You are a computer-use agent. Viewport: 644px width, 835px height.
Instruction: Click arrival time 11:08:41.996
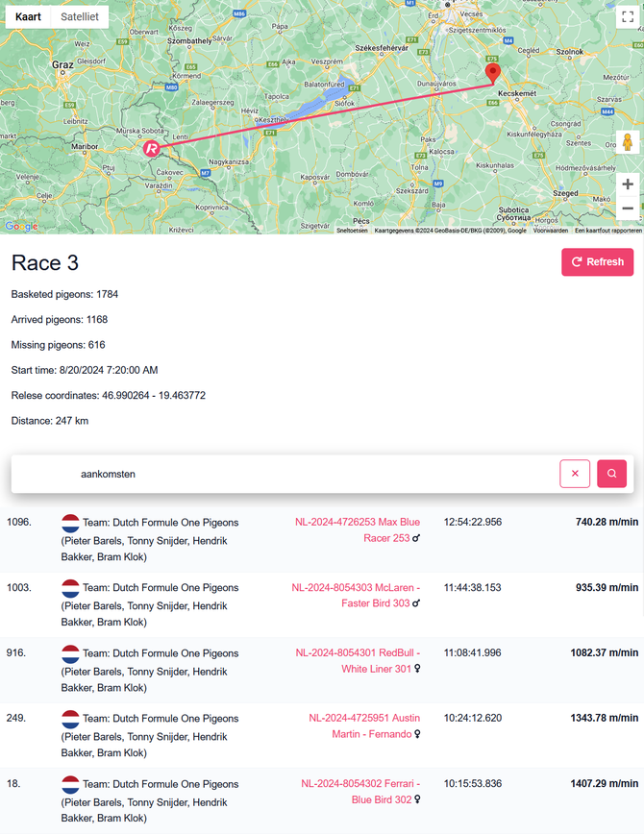[473, 652]
